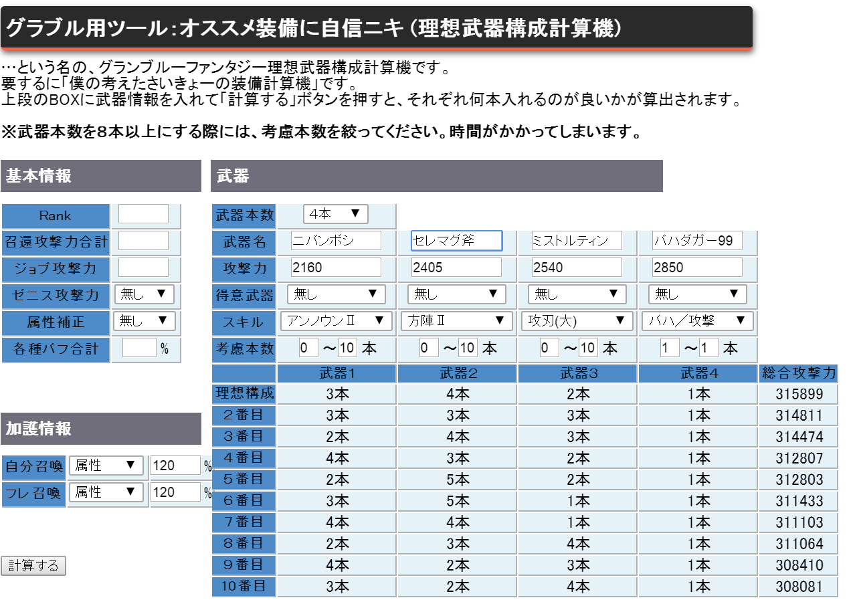Click the 攻撃力 2405 field
Viewport: 861px width, 616px height.
pyautogui.click(x=457, y=268)
